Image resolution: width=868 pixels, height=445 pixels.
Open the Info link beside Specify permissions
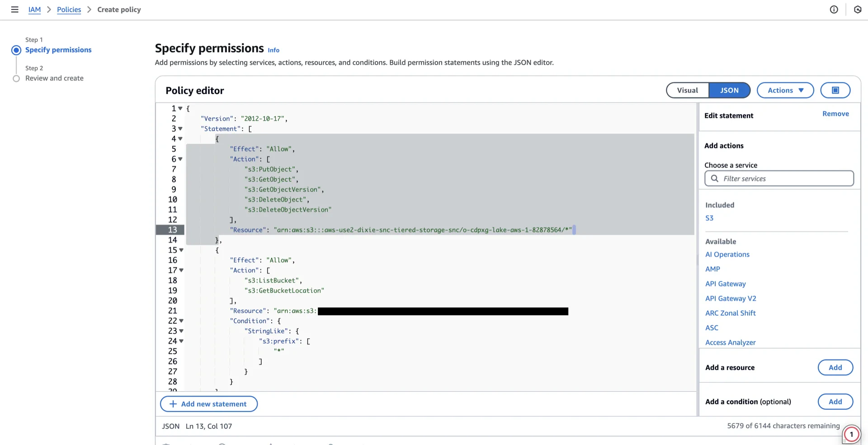(274, 50)
